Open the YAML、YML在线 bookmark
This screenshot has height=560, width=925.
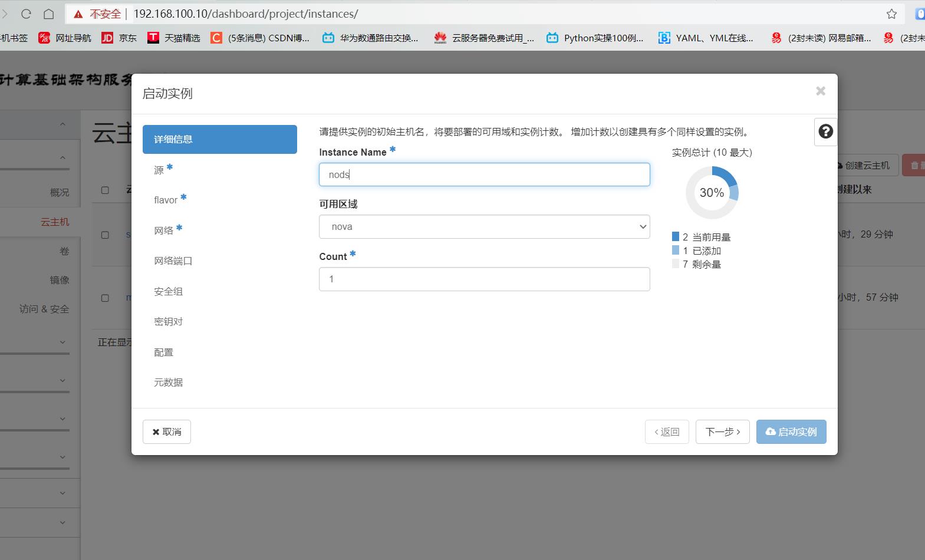706,38
